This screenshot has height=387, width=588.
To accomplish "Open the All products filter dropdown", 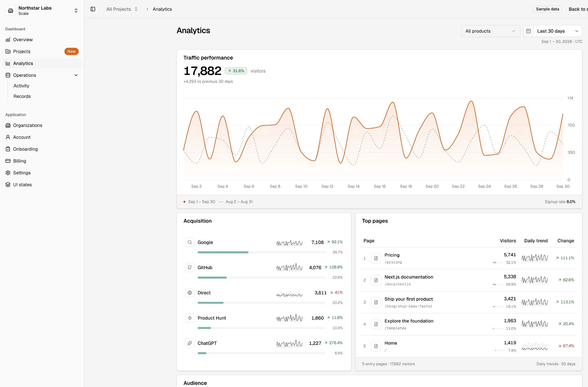I will [x=490, y=31].
